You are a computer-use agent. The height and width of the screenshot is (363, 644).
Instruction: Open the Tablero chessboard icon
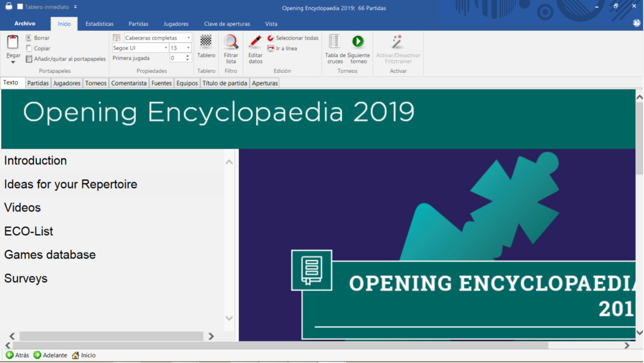click(x=206, y=41)
